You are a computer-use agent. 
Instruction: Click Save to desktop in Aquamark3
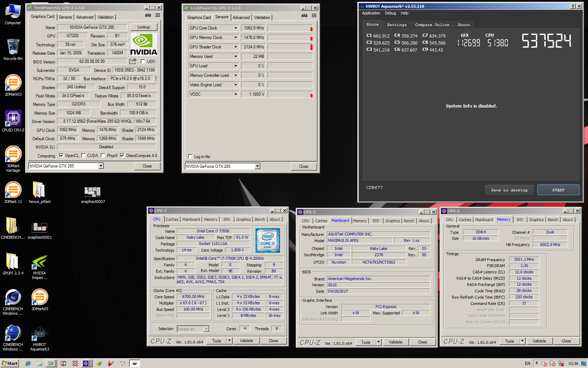point(509,190)
